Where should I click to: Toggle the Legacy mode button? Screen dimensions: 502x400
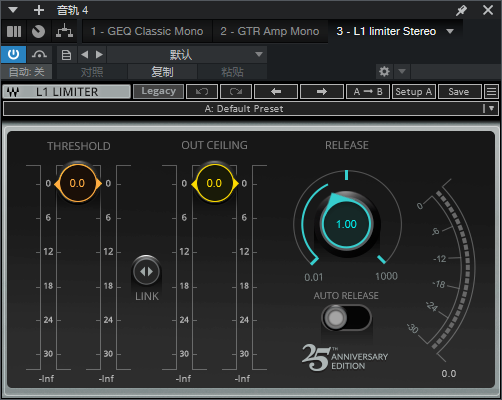coord(158,91)
